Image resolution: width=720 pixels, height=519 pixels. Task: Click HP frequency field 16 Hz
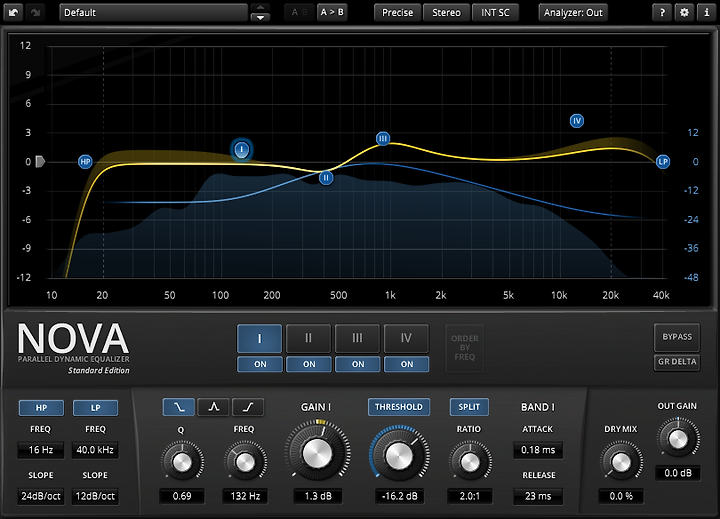41,450
